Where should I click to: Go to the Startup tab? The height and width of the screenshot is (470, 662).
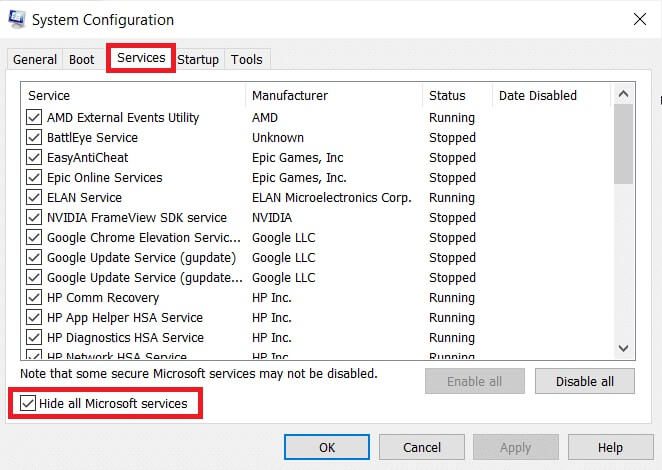(198, 60)
